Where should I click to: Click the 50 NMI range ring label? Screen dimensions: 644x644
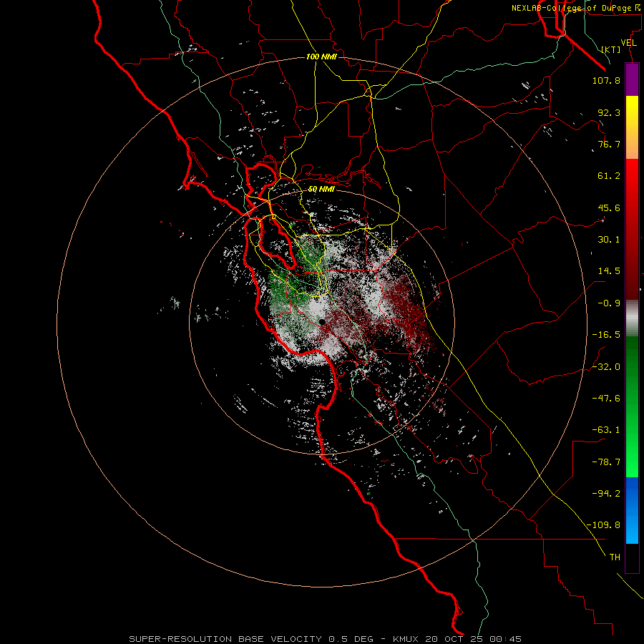click(321, 190)
